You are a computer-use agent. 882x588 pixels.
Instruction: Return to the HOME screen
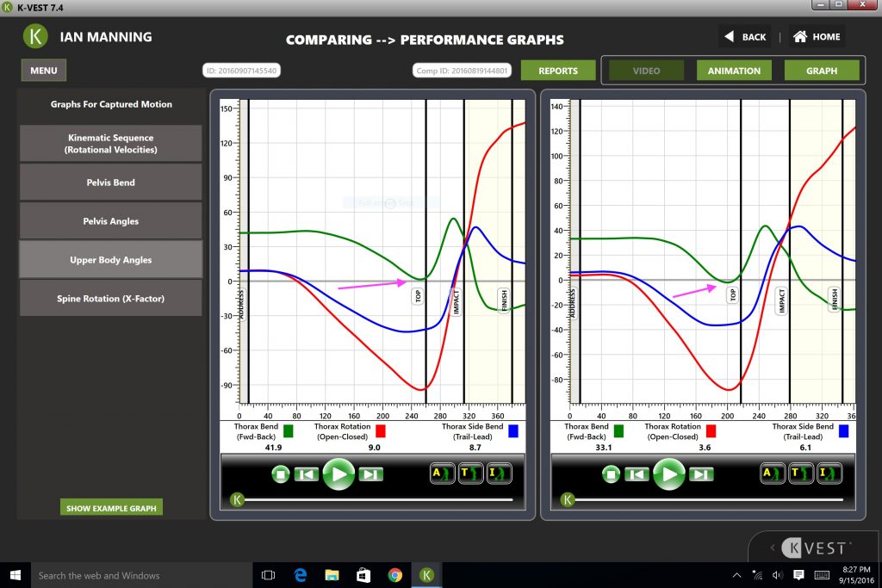tap(817, 36)
